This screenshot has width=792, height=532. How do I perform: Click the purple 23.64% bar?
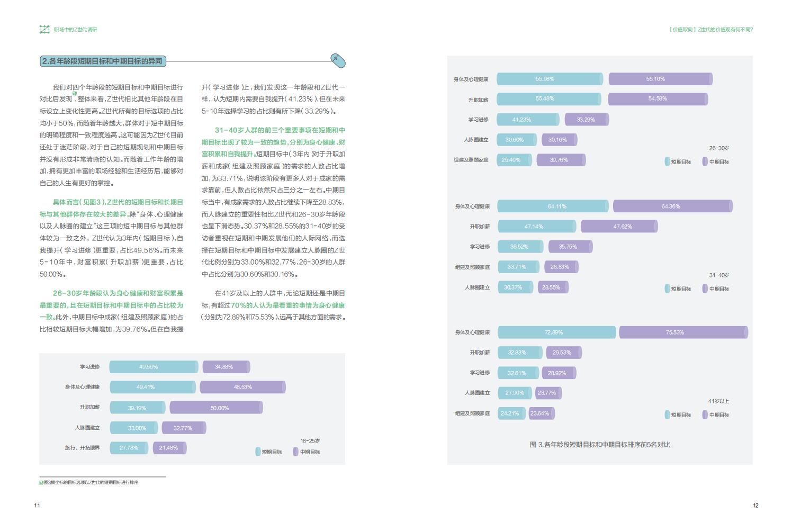point(542,413)
